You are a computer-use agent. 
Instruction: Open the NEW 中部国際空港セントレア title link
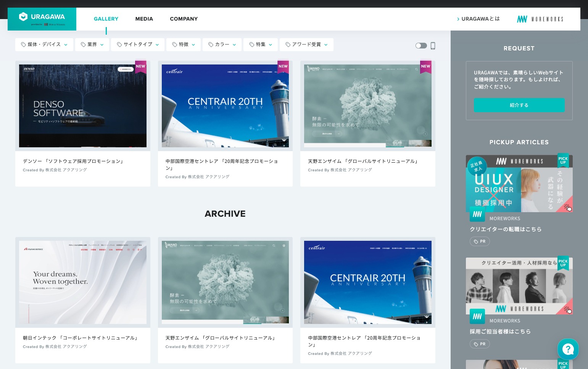coord(222,165)
